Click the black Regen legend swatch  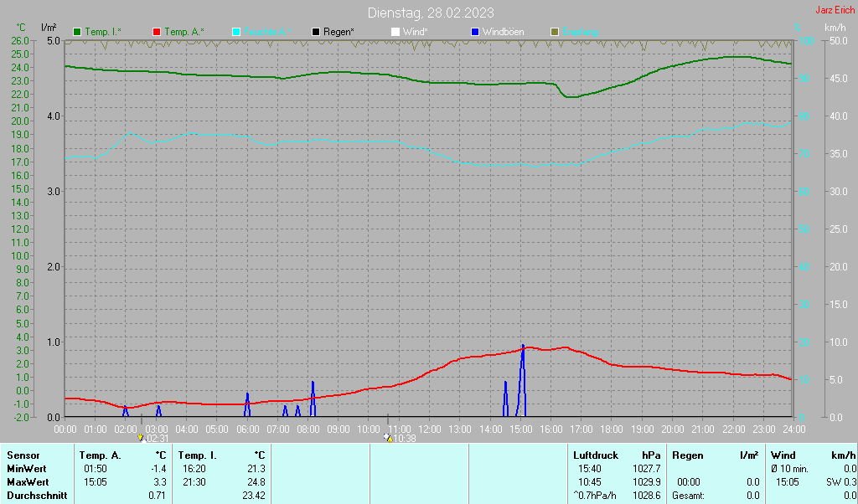click(316, 33)
